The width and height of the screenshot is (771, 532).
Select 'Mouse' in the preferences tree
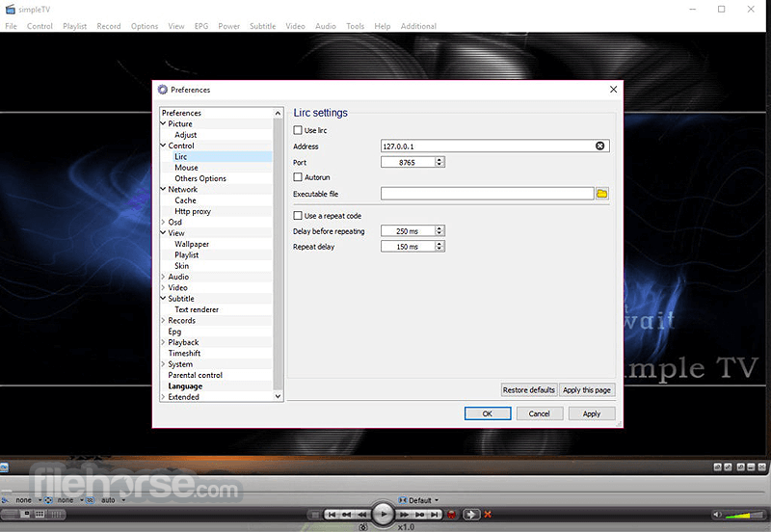[186, 167]
